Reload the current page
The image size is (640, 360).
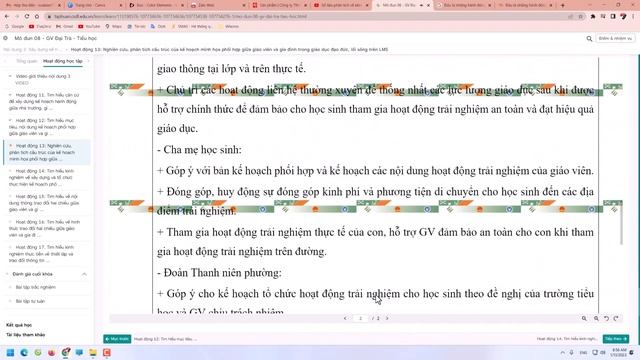click(27, 16)
